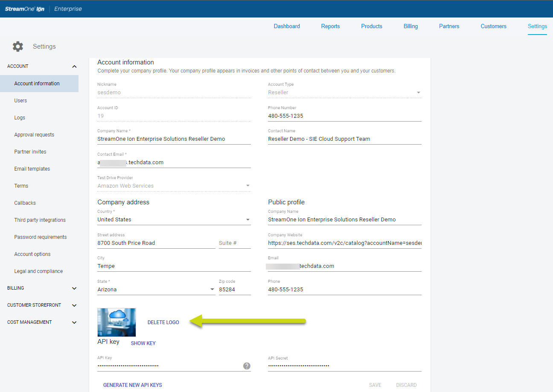Open the Billing tab
The height and width of the screenshot is (392, 553).
coord(410,26)
